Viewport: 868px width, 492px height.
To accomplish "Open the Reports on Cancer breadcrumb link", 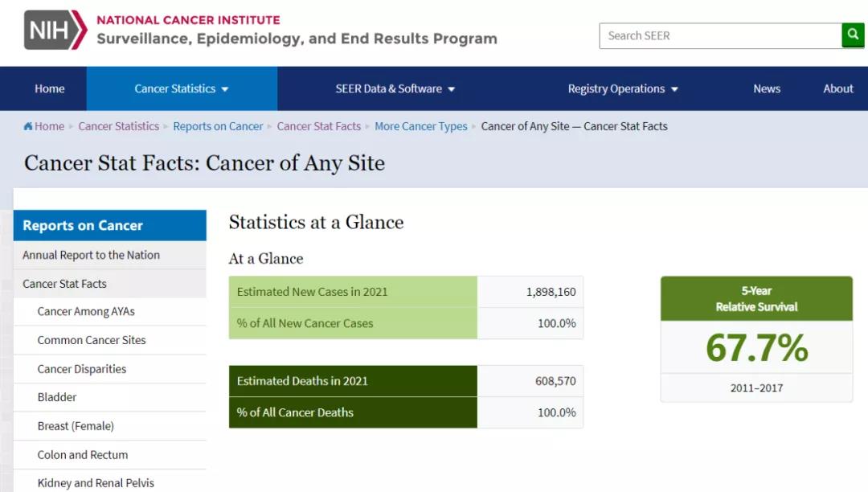I will tap(218, 126).
